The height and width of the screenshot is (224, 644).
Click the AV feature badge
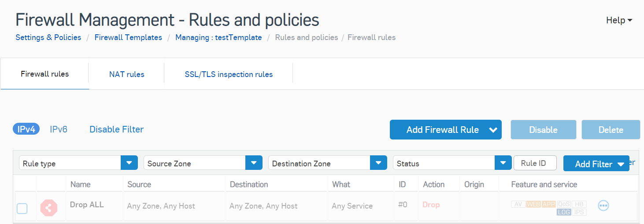tap(518, 204)
